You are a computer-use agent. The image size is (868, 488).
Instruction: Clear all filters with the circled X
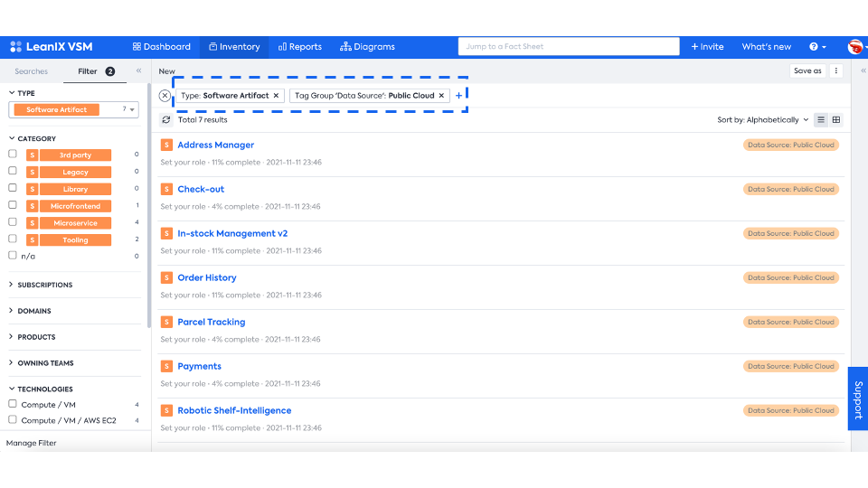(x=165, y=96)
